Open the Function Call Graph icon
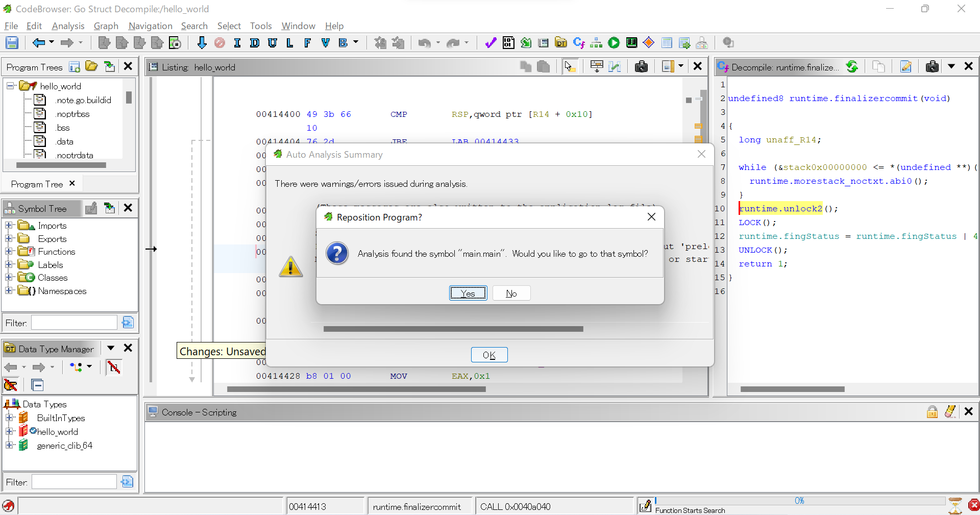Image resolution: width=980 pixels, height=515 pixels. tap(596, 43)
